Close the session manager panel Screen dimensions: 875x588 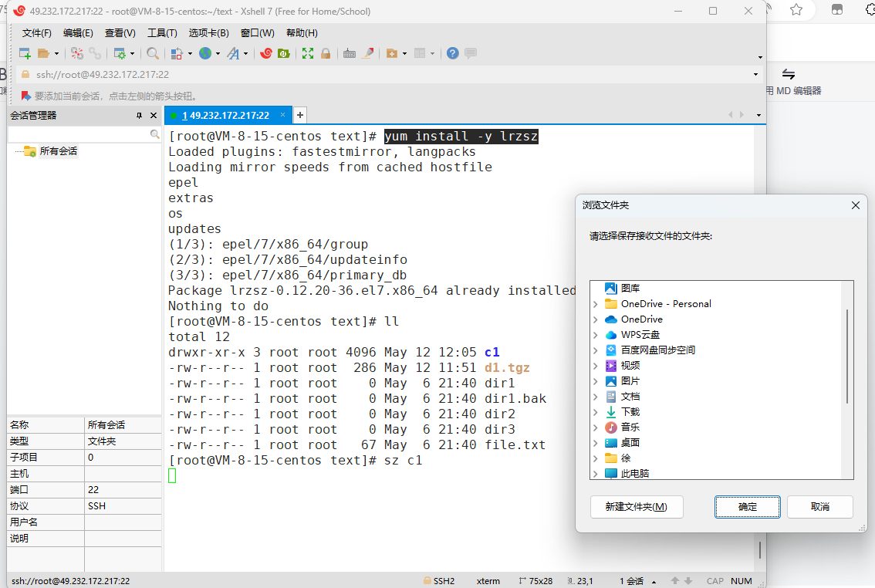coord(154,116)
